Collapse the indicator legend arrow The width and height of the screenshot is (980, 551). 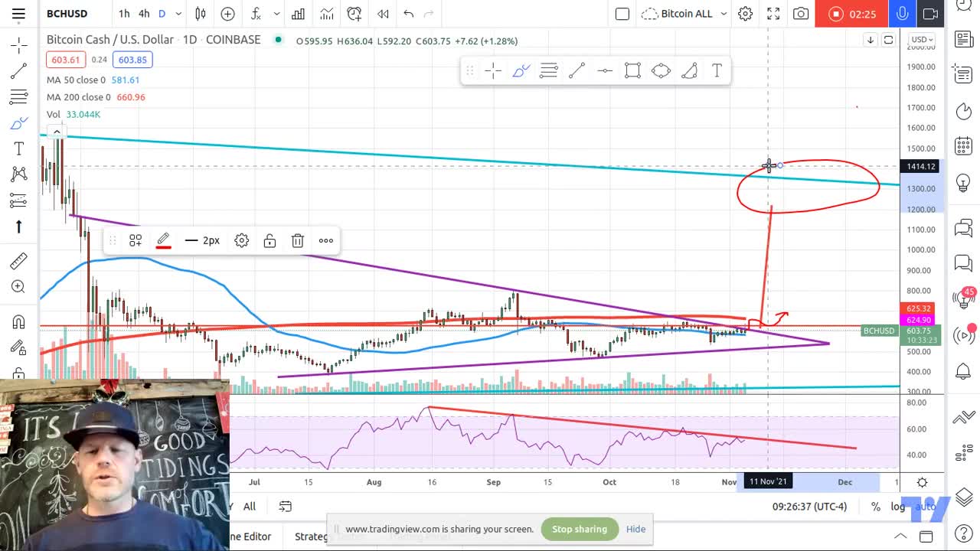coord(57,132)
